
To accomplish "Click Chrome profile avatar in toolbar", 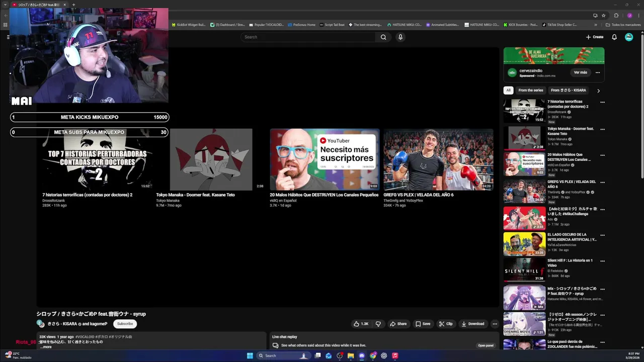I will click(629, 15).
